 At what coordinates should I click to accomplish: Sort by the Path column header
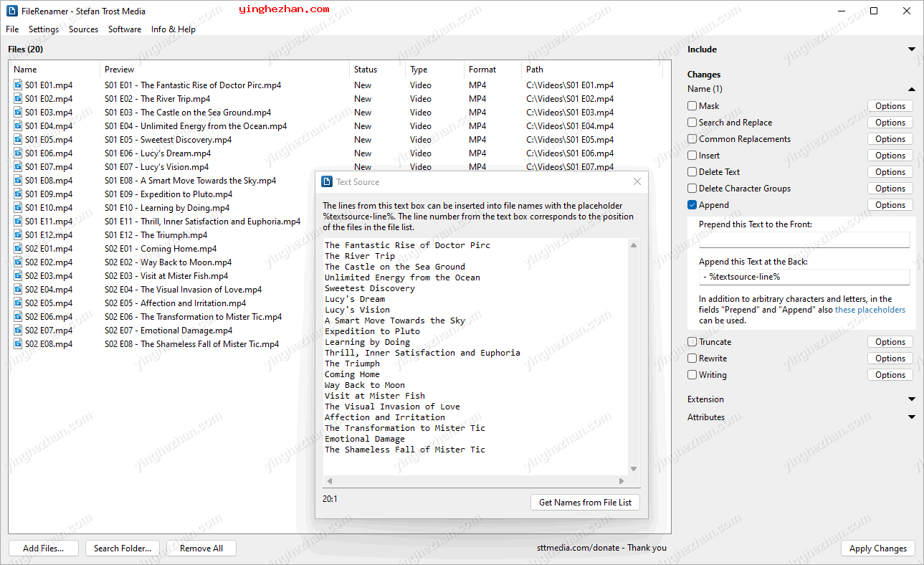[592, 70]
